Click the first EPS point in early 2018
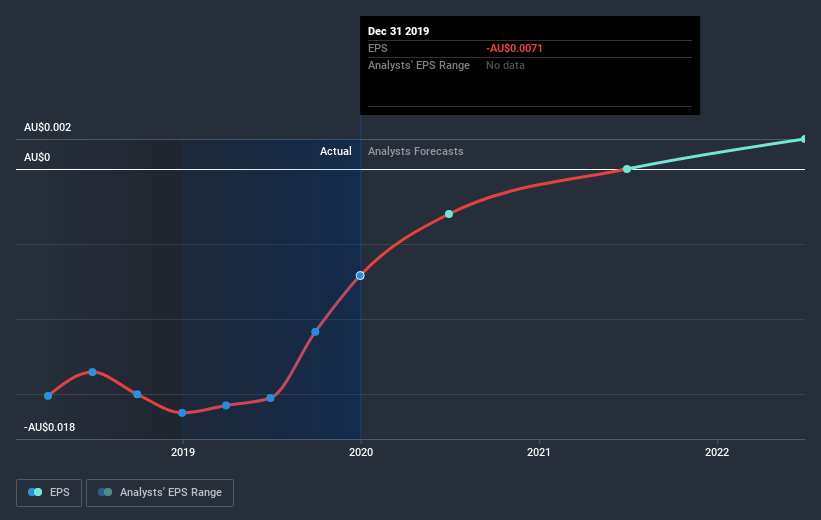The width and height of the screenshot is (821, 520). click(48, 395)
